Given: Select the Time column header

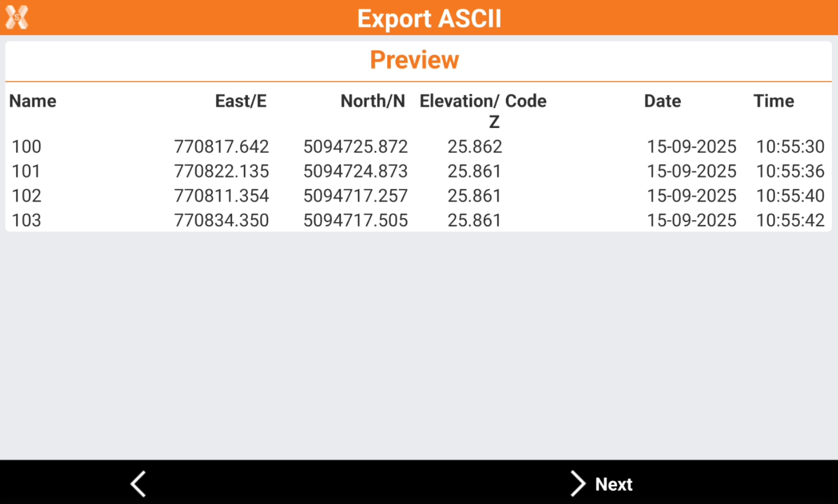Looking at the screenshot, I should (773, 101).
